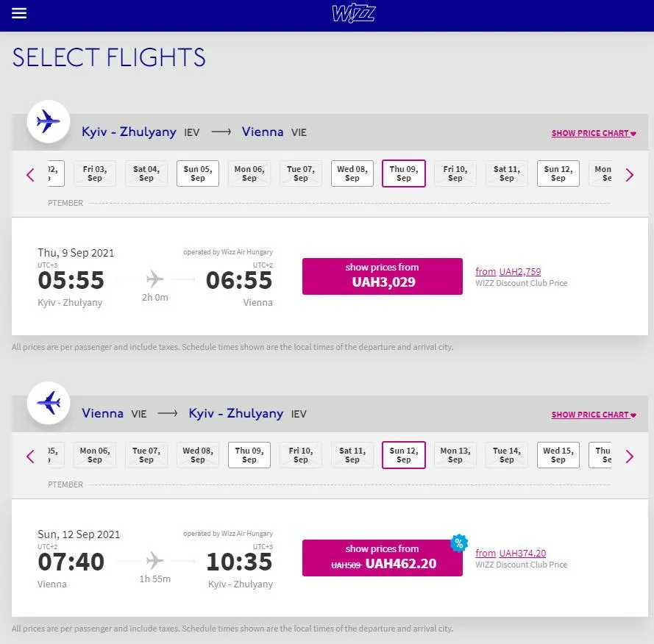Select Thu 09 Sep return date
Viewport: 654px width, 644px height.
click(249, 455)
